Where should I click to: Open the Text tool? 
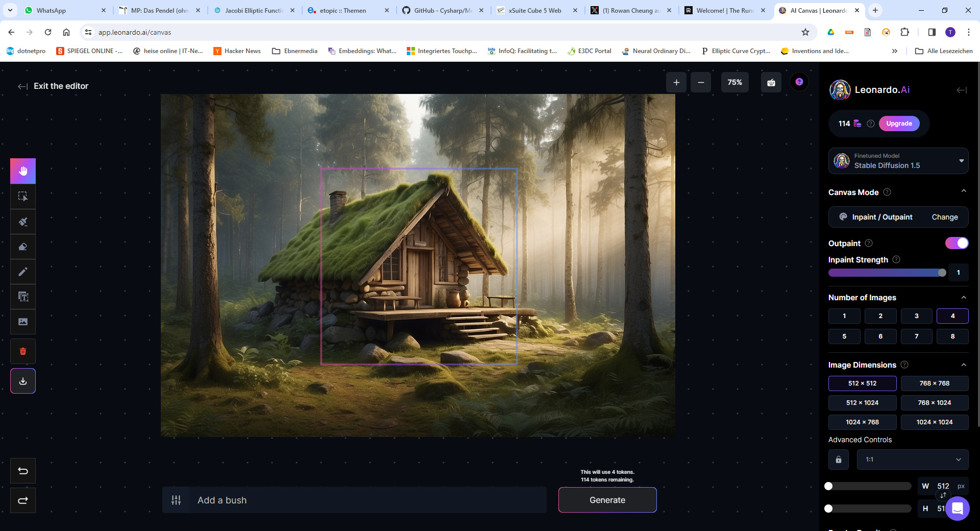pos(22,297)
